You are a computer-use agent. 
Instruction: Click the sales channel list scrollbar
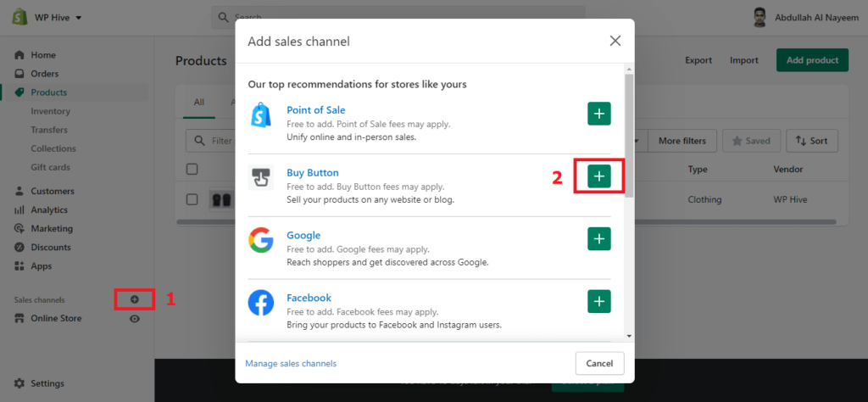tap(628, 136)
